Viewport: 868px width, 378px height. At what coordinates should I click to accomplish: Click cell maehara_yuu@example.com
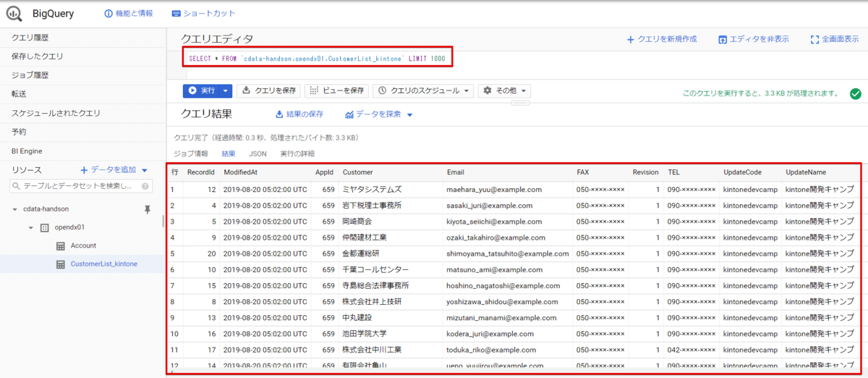pyautogui.click(x=494, y=190)
